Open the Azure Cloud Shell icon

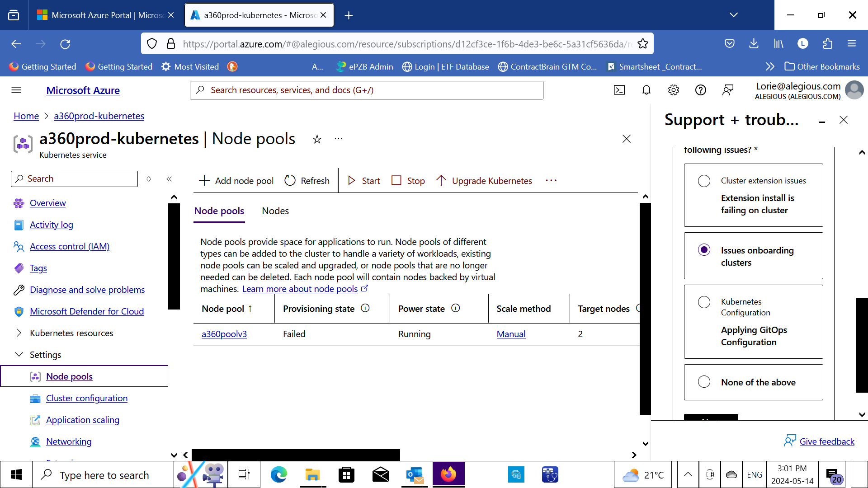point(619,90)
